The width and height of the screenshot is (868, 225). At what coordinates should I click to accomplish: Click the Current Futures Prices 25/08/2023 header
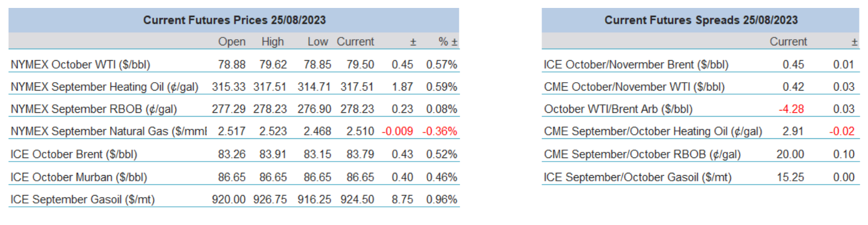click(234, 20)
